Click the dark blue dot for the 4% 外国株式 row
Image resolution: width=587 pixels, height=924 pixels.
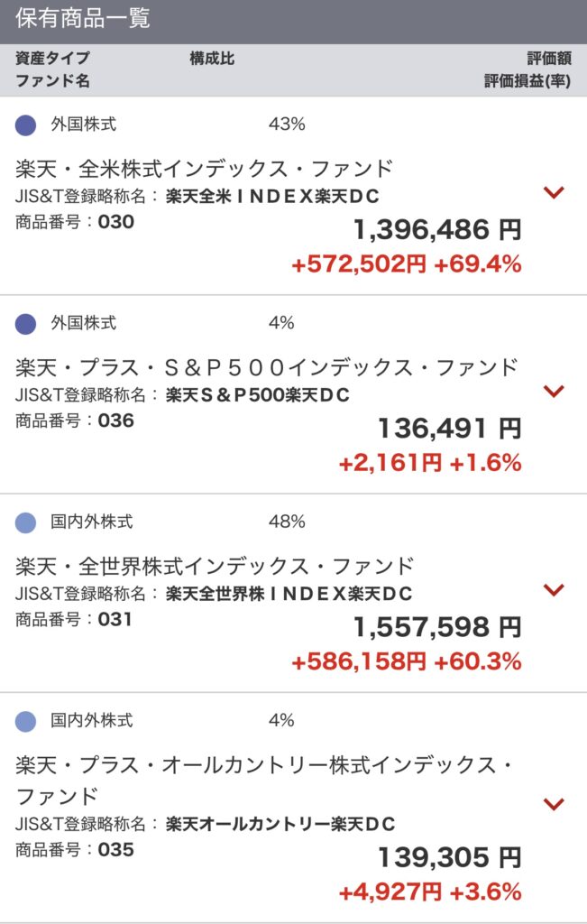tap(25, 324)
